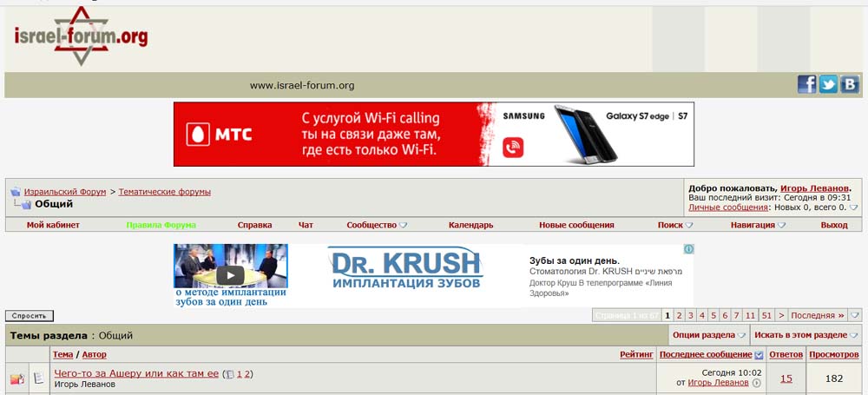The height and width of the screenshot is (395, 868).
Task: Open the 15 replies count link
Action: click(x=786, y=379)
